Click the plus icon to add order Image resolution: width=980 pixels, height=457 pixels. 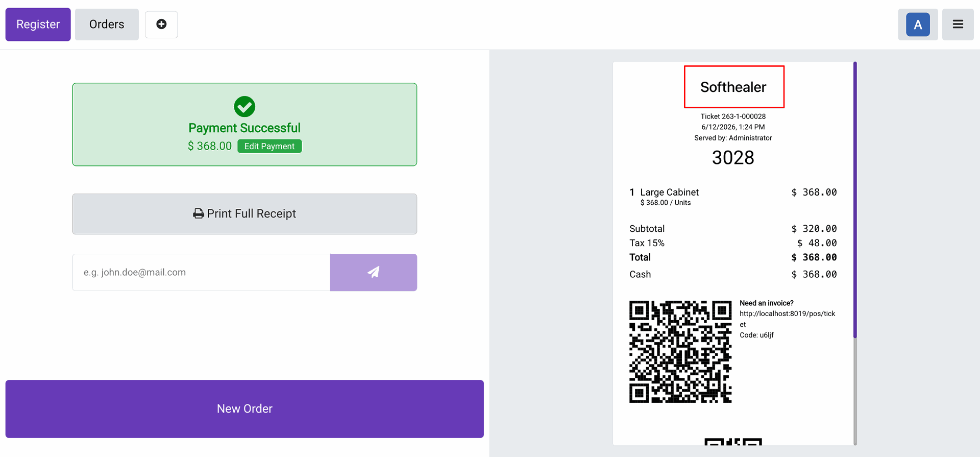pyautogui.click(x=161, y=25)
